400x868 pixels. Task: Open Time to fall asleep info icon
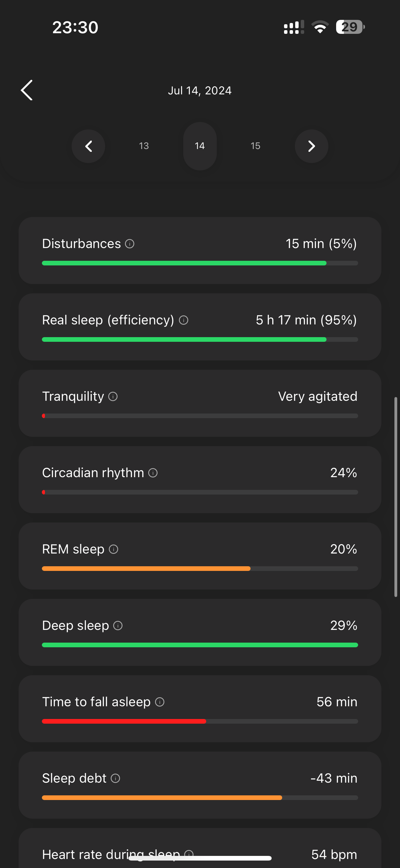tap(160, 702)
